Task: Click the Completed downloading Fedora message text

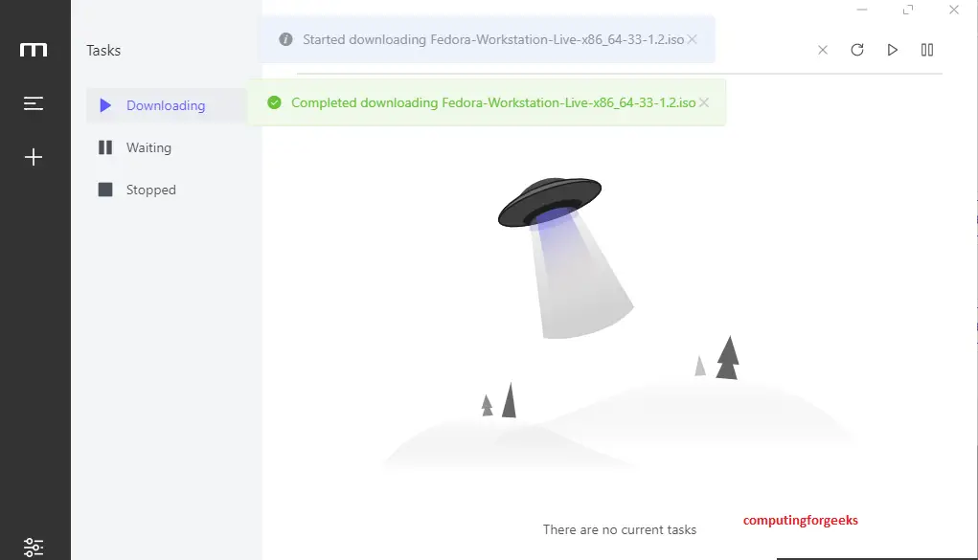Action: [493, 102]
